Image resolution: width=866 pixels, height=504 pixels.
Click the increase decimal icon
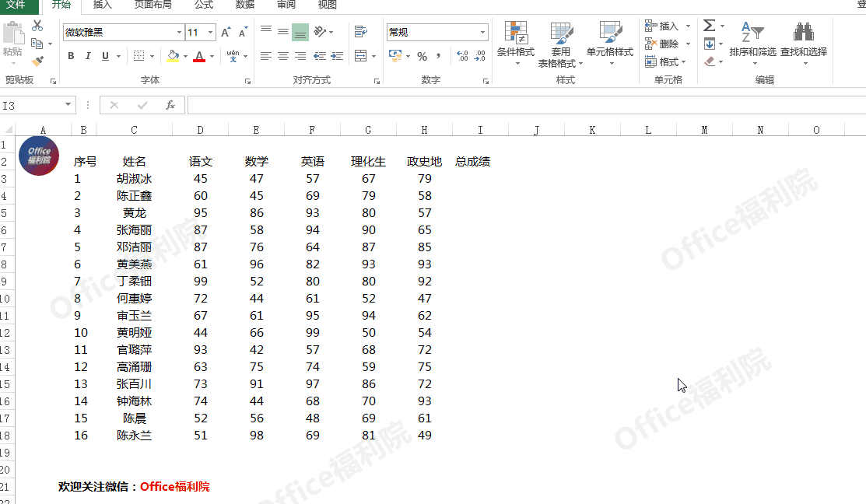click(x=462, y=56)
